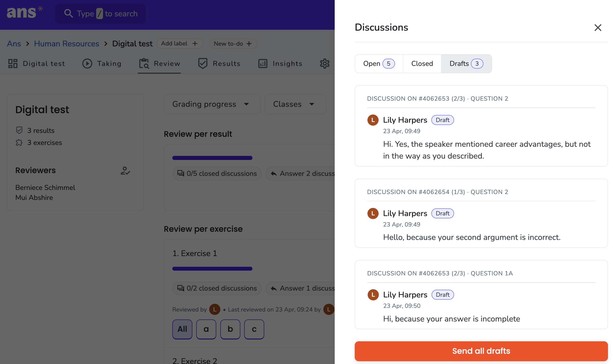613x364 pixels.
Task: Send all drafts
Action: (481, 351)
